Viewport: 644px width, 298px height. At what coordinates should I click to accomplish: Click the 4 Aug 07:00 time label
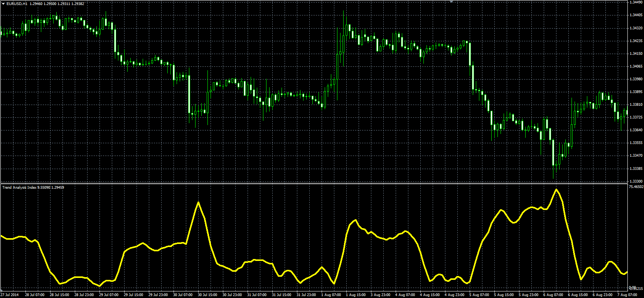pyautogui.click(x=405, y=295)
